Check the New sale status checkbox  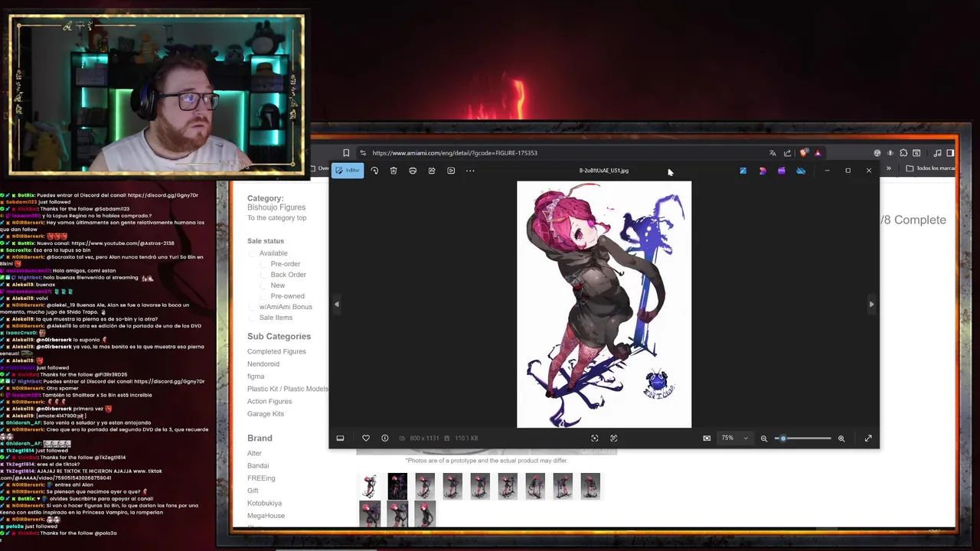264,285
